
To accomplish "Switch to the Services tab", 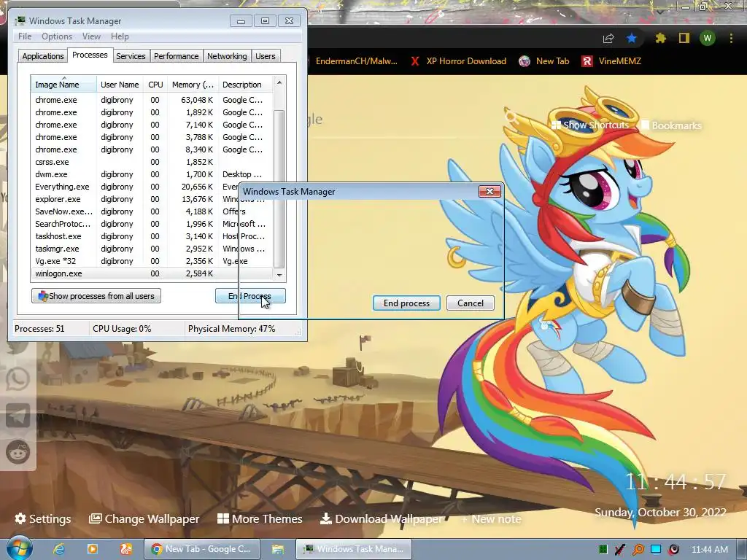I will [x=131, y=56].
